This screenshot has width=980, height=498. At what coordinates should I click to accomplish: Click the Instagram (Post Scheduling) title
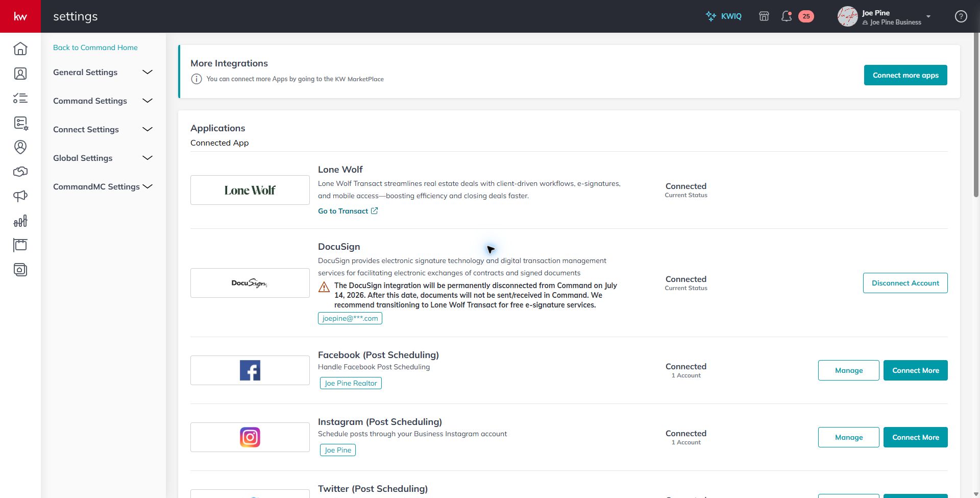click(380, 422)
